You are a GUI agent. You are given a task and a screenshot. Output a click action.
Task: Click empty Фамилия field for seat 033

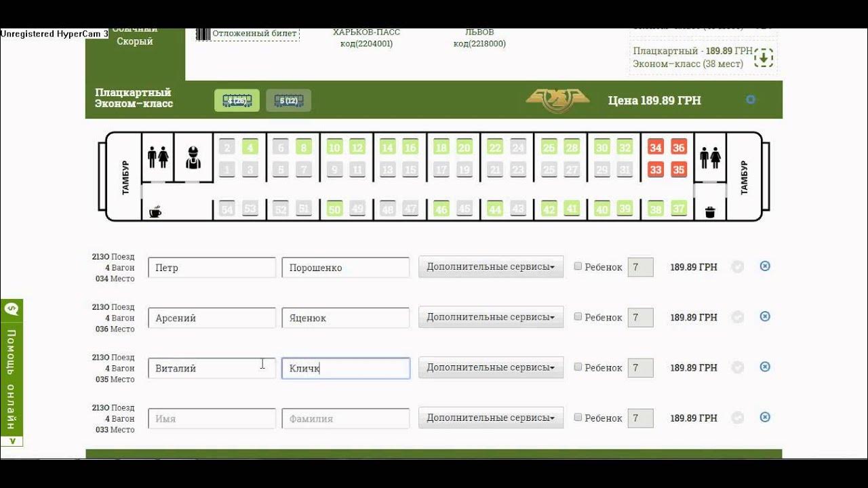tap(346, 418)
